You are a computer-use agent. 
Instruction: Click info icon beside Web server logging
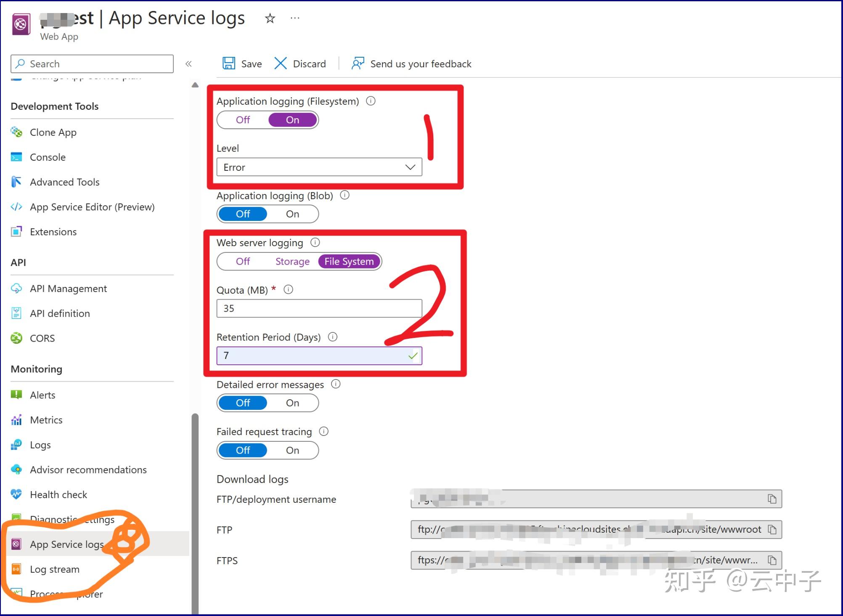[x=315, y=242]
